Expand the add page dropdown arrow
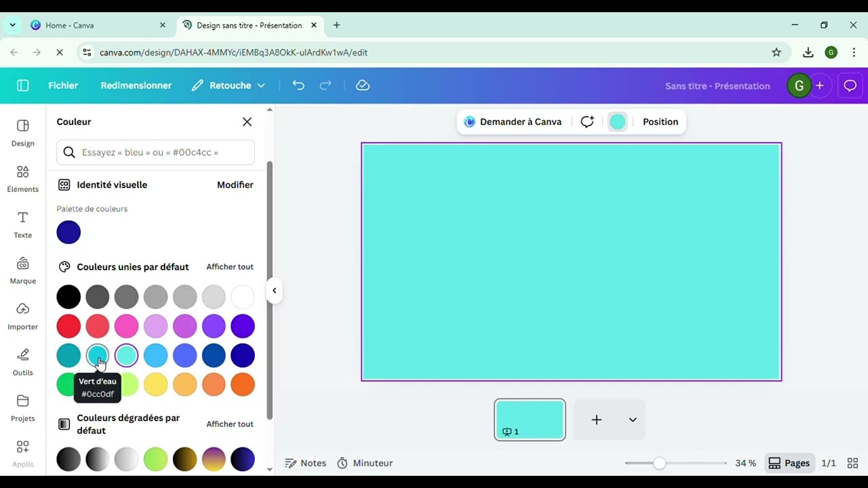This screenshot has height=488, width=868. point(633,420)
